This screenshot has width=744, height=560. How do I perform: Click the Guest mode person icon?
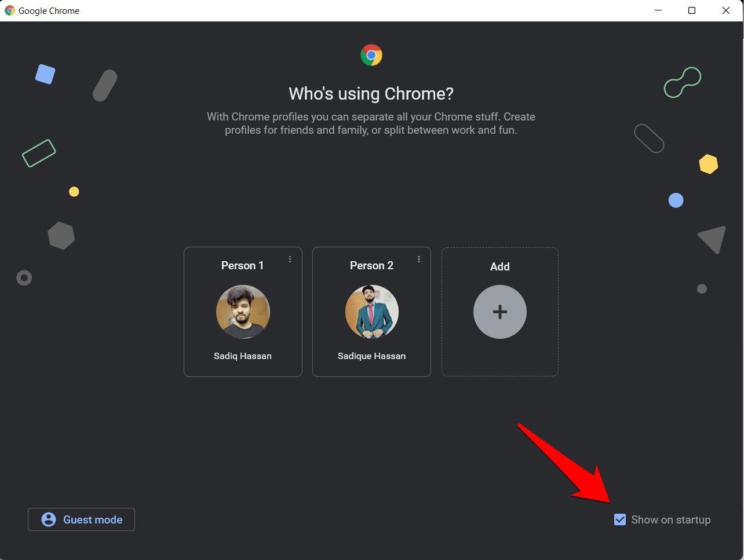click(x=49, y=519)
